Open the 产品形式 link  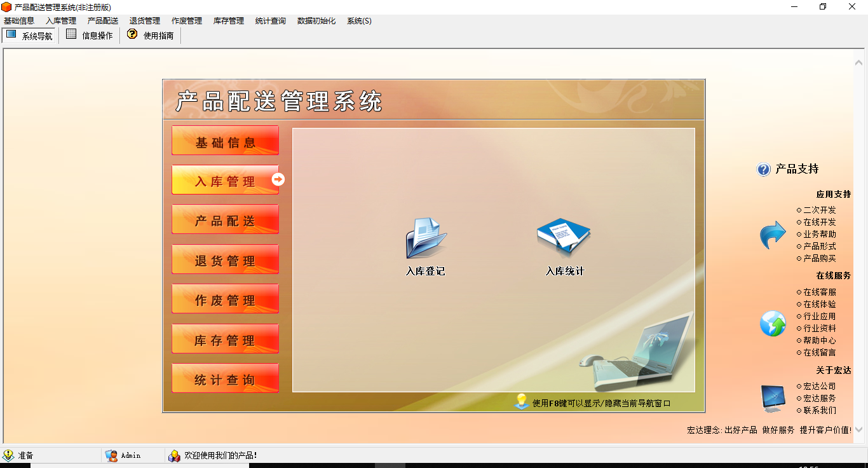click(x=820, y=246)
